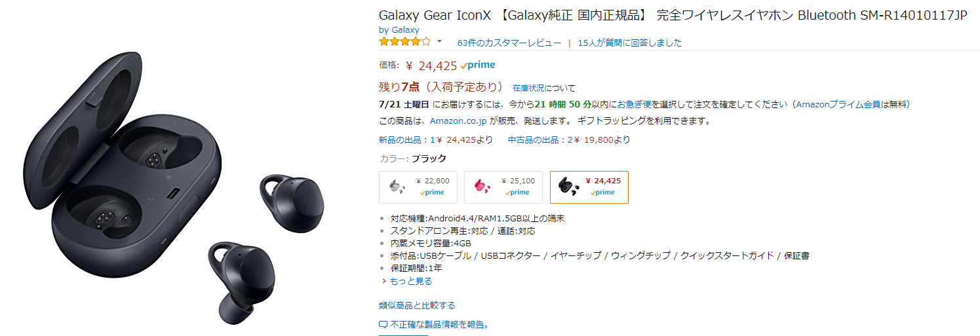Visit the Galaxy brand link
The height and width of the screenshot is (336, 980).
(405, 29)
